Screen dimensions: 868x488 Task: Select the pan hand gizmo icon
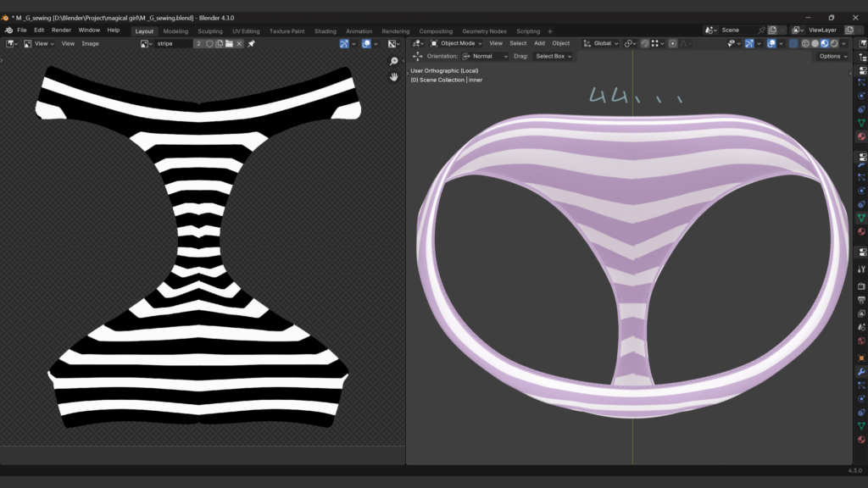(x=394, y=76)
